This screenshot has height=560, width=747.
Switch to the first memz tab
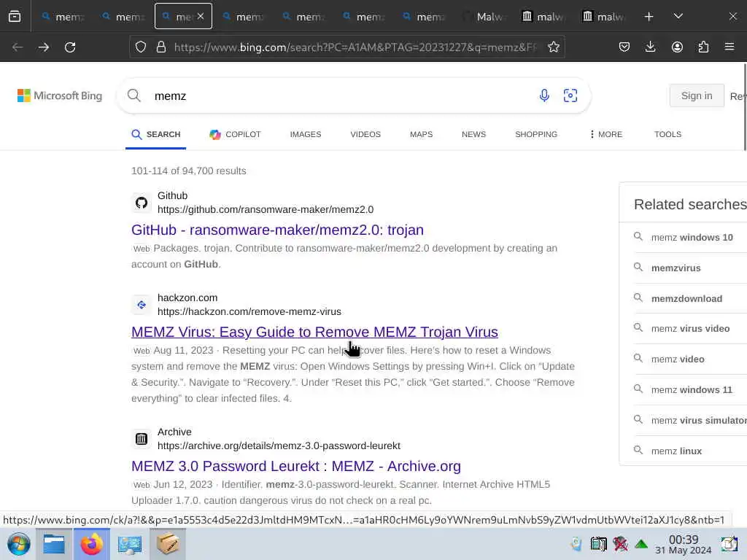click(x=63, y=17)
